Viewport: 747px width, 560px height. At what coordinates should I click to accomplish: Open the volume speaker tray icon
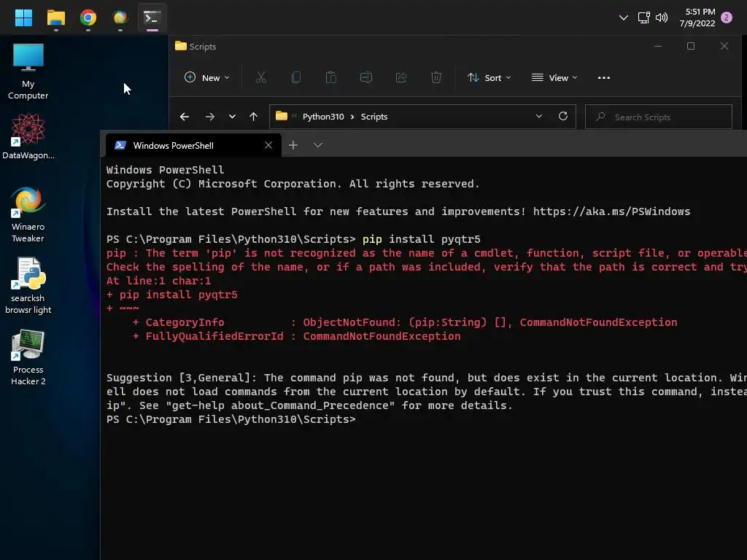click(x=661, y=18)
